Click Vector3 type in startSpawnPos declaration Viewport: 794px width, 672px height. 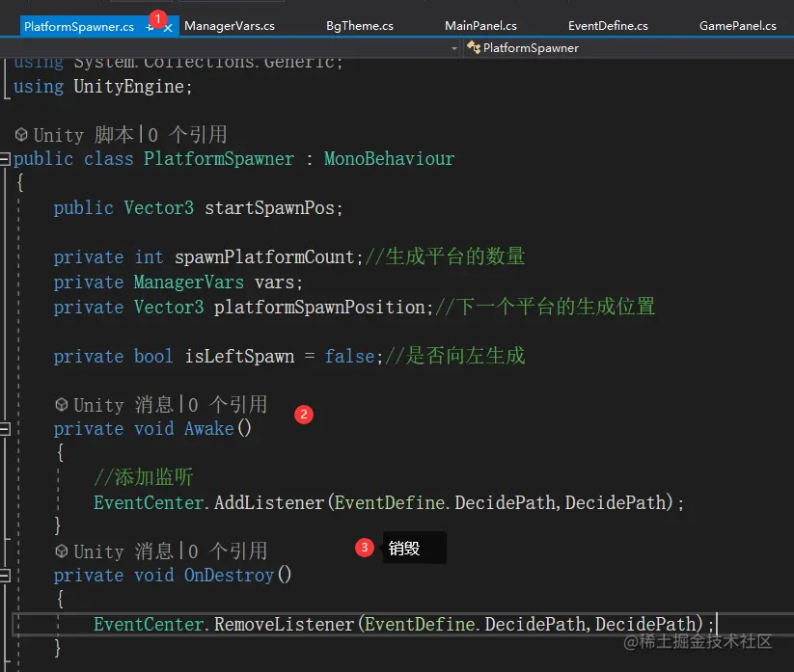158,208
